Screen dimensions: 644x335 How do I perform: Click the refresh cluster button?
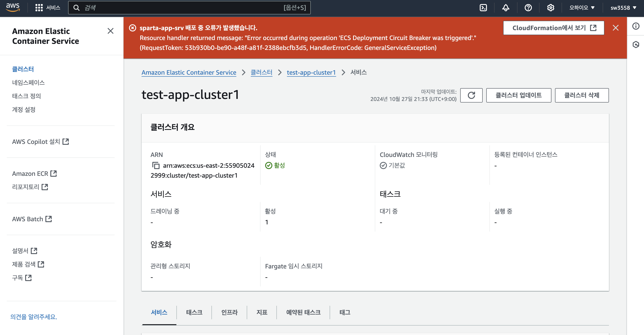(471, 95)
